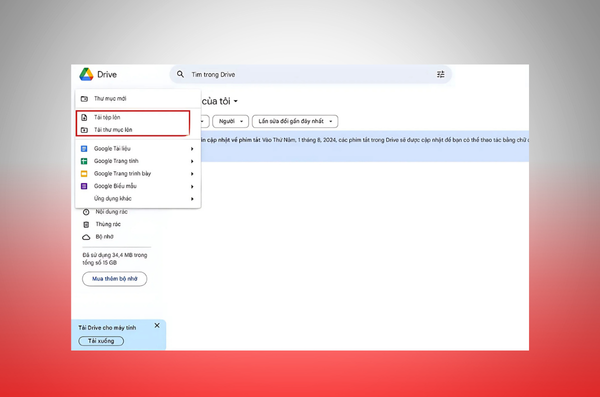The height and width of the screenshot is (397, 600).
Task: Click the Tải xuống button
Action: [101, 341]
